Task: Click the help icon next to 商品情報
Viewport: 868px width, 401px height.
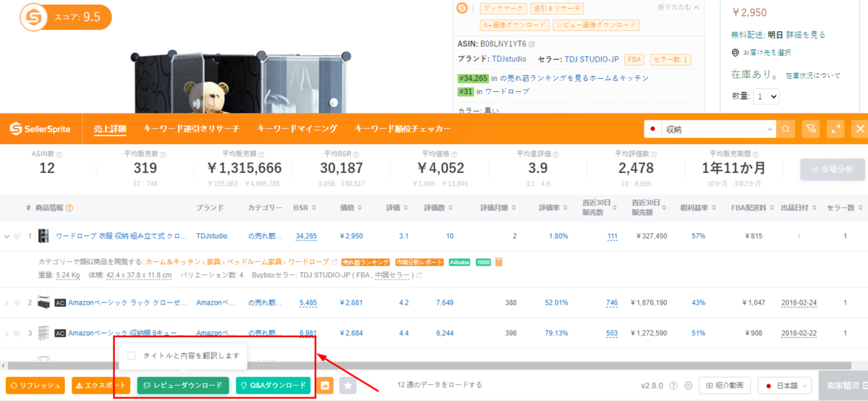Action: [69, 208]
